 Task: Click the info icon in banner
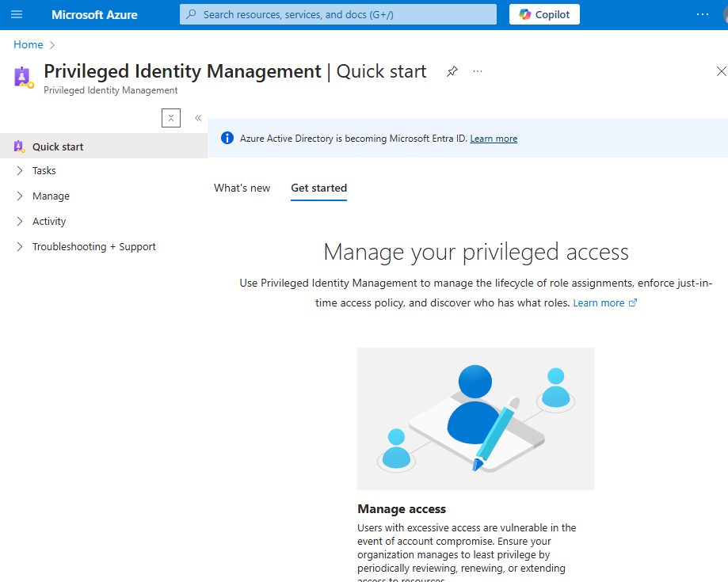coord(227,138)
